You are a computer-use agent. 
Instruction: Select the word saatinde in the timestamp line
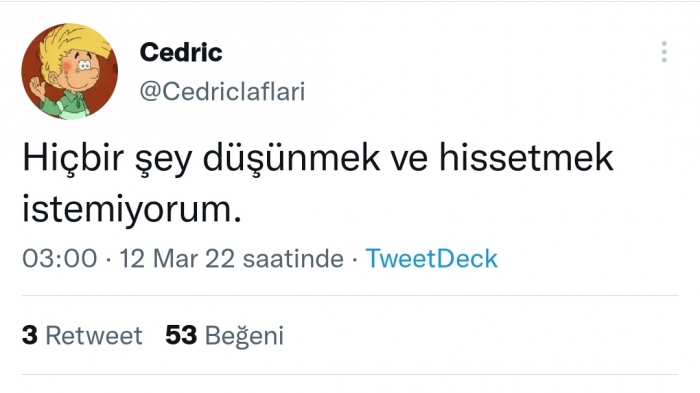(293, 259)
